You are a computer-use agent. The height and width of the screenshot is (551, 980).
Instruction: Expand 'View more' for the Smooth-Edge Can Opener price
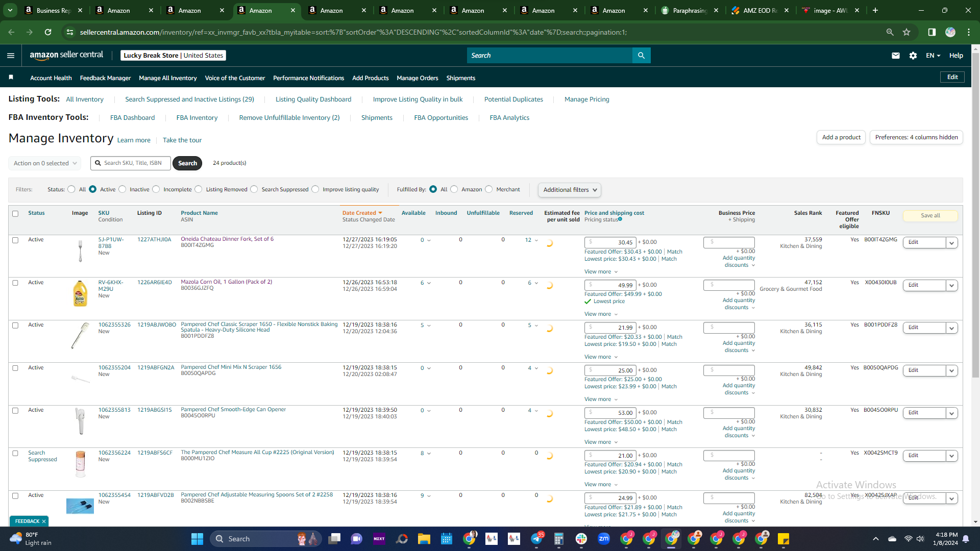click(601, 442)
